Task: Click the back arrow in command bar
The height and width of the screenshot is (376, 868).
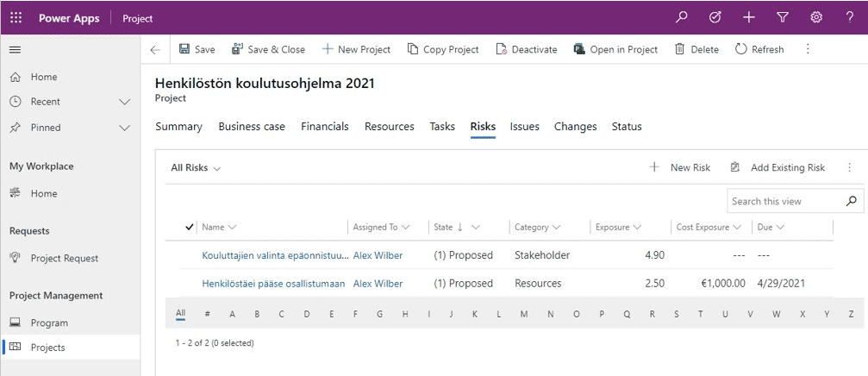Action: pyautogui.click(x=155, y=50)
